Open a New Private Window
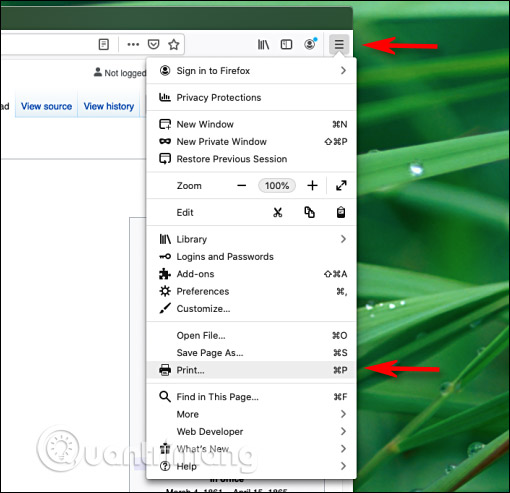510x493 pixels. [x=252, y=142]
